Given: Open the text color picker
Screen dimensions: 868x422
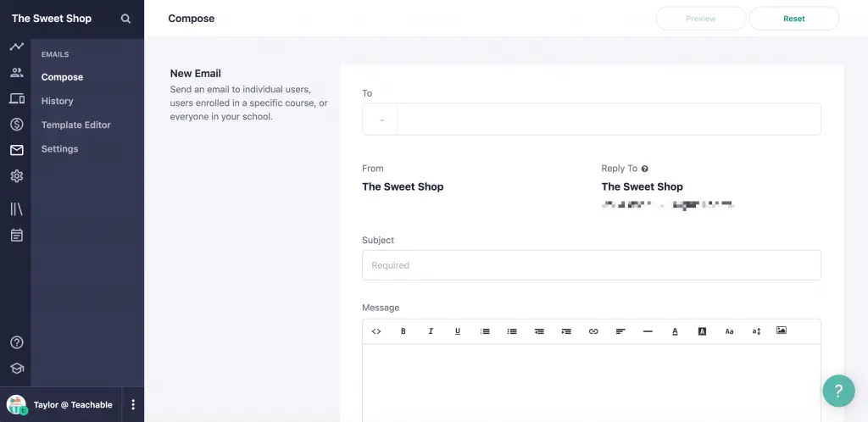Looking at the screenshot, I should pyautogui.click(x=675, y=331).
